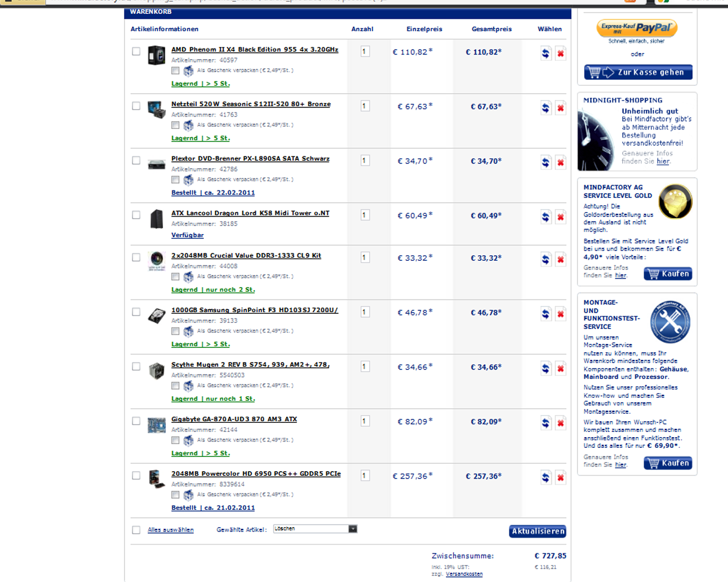The height and width of the screenshot is (582, 728).
Task: Delete the Crucial Value DDR3-1333 item
Action: [x=560, y=260]
